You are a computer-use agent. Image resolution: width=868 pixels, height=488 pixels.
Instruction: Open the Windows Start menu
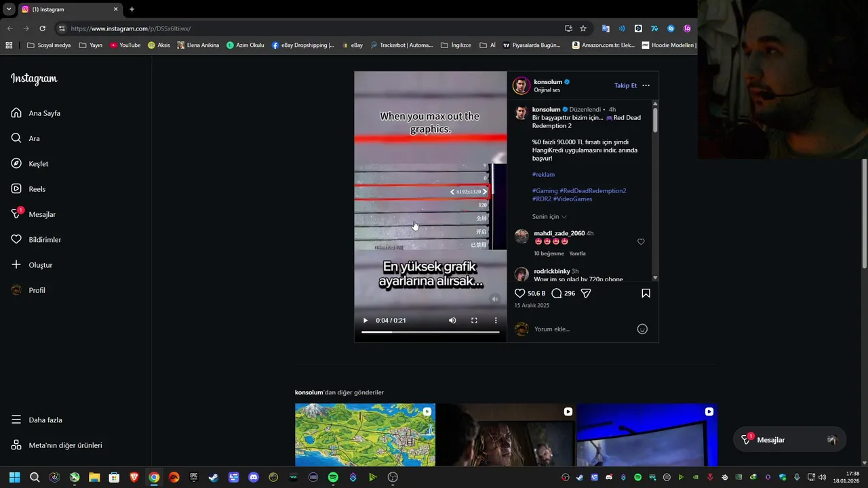(14, 477)
